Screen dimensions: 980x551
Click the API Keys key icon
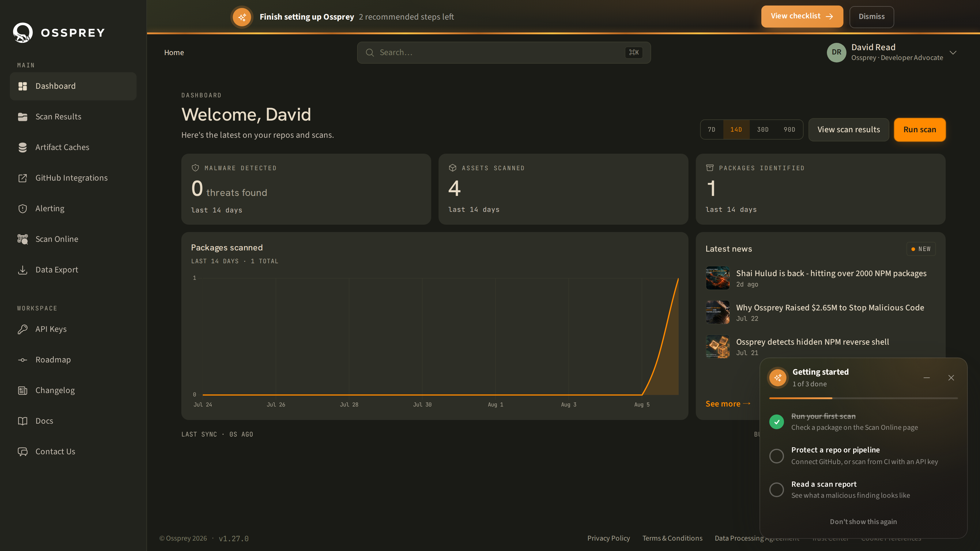coord(23,329)
